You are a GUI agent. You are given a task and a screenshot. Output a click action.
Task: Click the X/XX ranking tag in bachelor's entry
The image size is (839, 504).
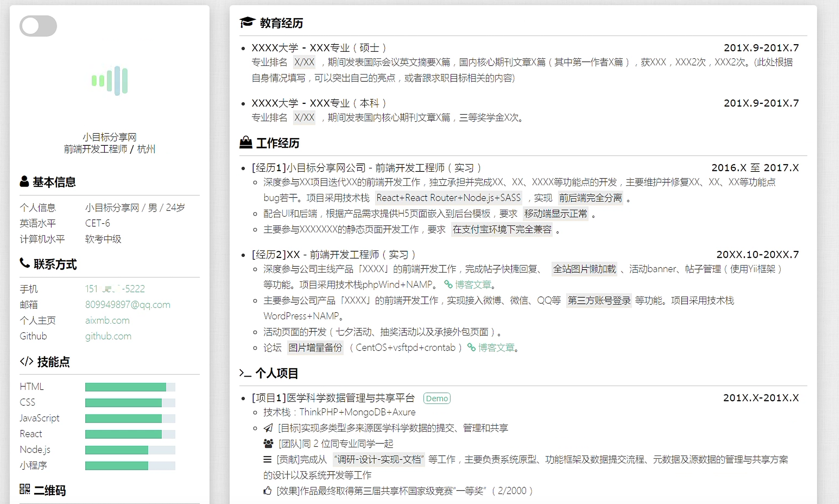pyautogui.click(x=304, y=117)
